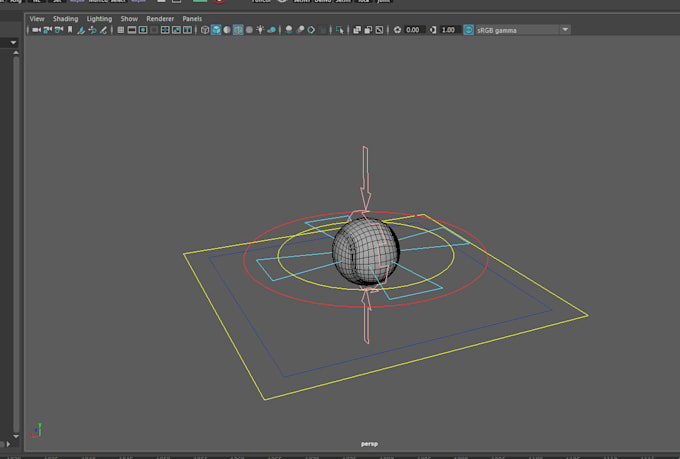Click the Image Plane icon

tap(81, 30)
